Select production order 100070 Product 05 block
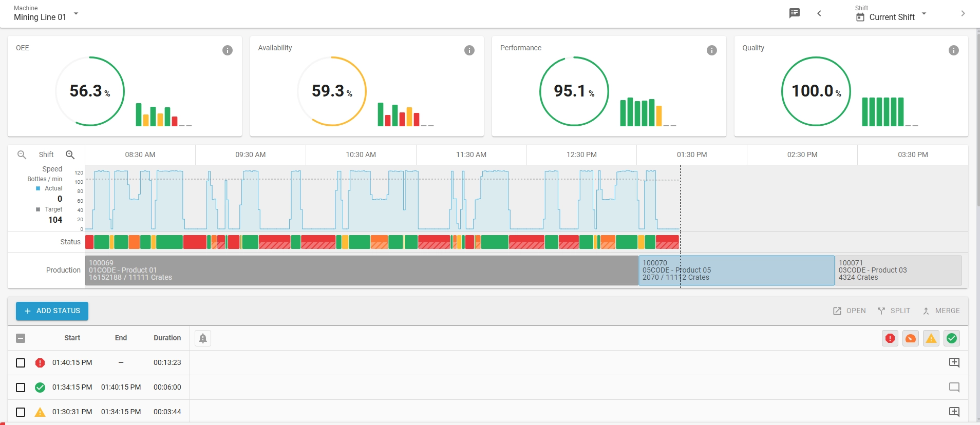Viewport: 980px width, 425px height. 736,271
